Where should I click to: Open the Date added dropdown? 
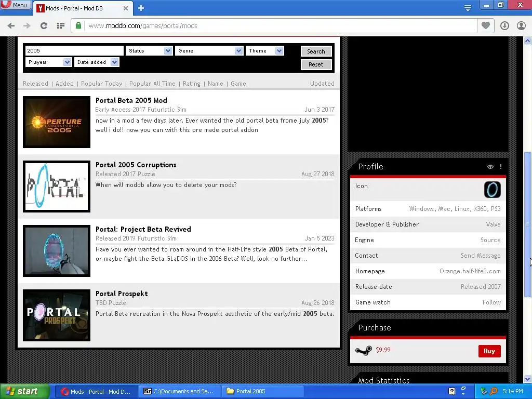tap(97, 62)
